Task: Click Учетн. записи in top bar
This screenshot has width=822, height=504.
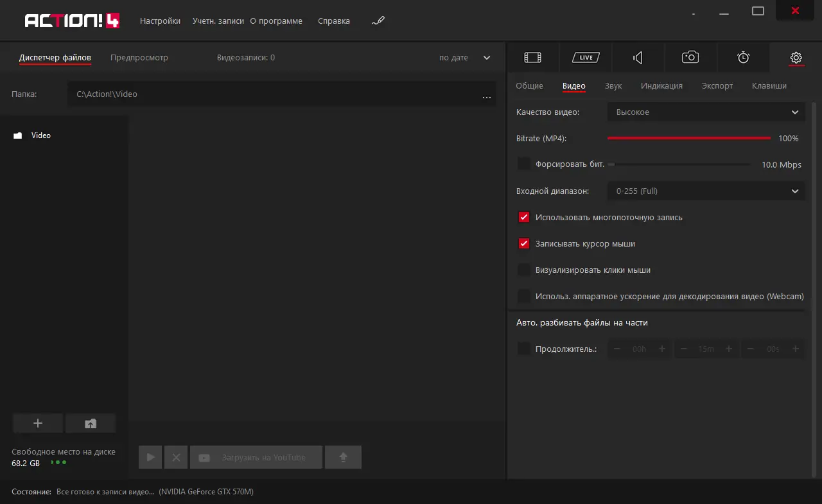Action: (218, 21)
